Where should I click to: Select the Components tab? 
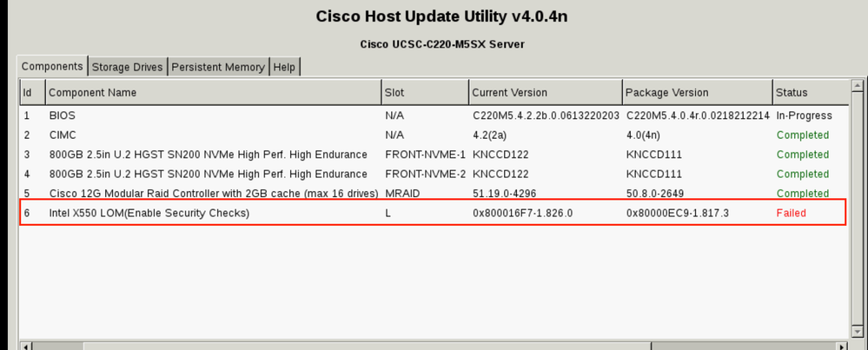coord(52,66)
